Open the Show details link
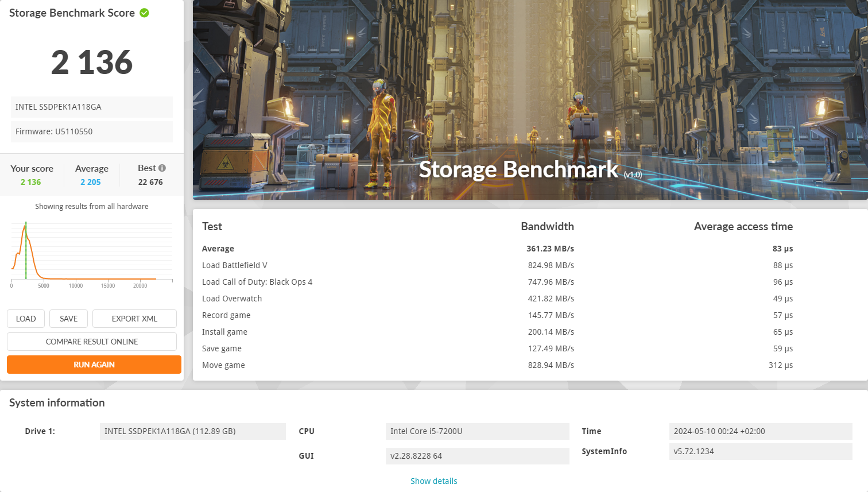 [433, 481]
